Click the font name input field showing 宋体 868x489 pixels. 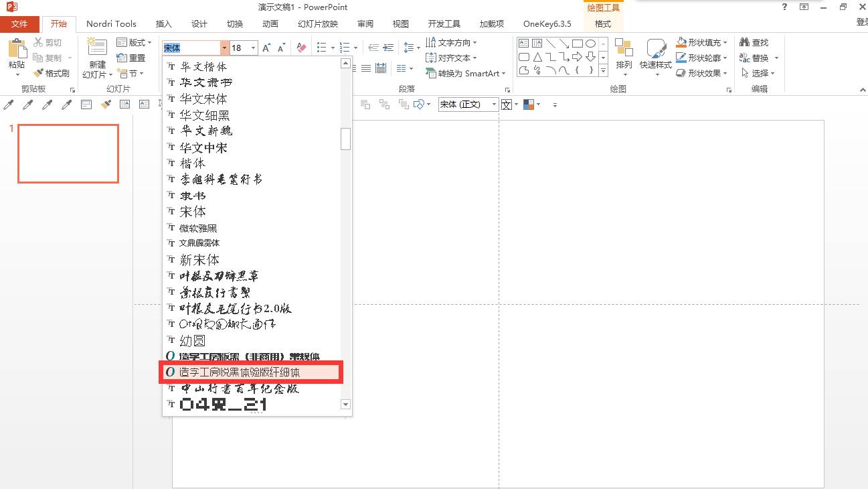[x=191, y=48]
